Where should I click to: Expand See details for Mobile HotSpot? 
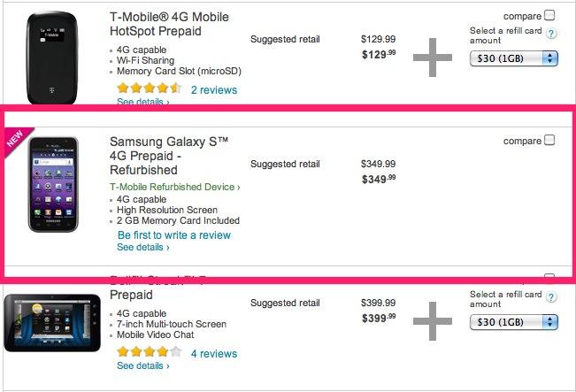pyautogui.click(x=142, y=103)
